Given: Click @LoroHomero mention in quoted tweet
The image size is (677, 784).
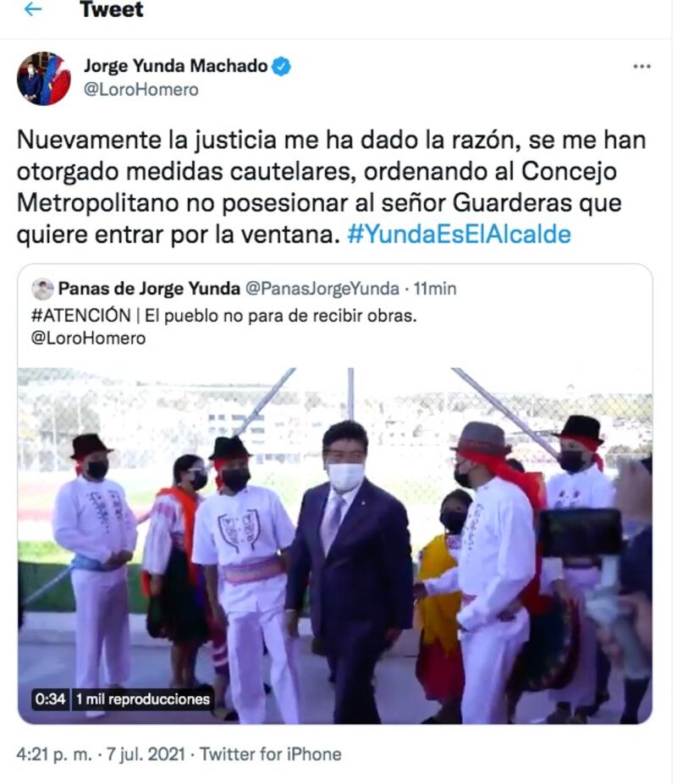Looking at the screenshot, I should (88, 339).
